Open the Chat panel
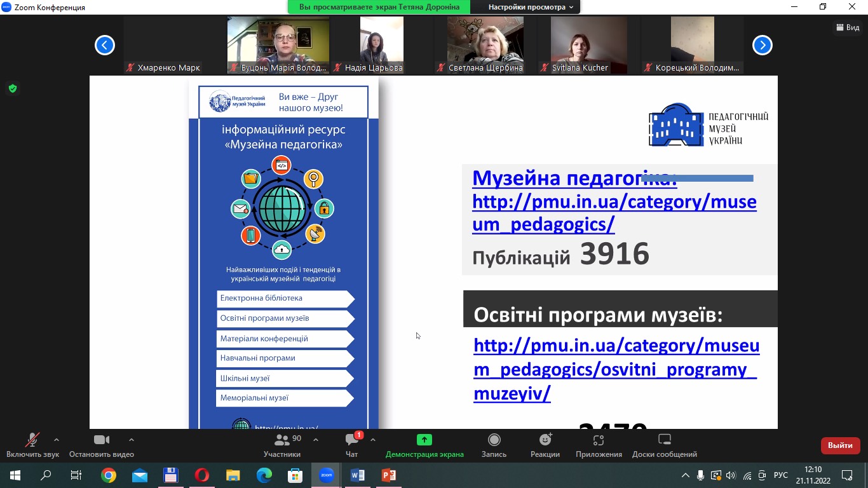The image size is (868, 488). tap(351, 445)
